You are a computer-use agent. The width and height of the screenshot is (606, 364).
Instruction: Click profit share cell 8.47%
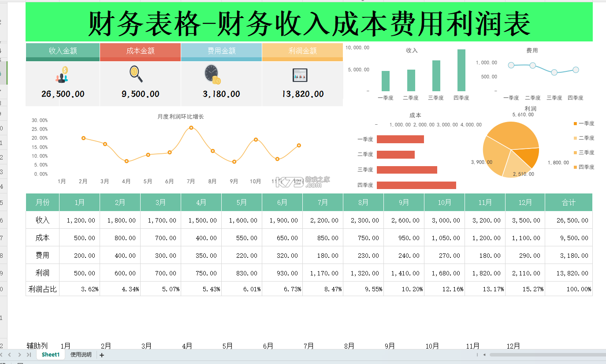pyautogui.click(x=323, y=289)
